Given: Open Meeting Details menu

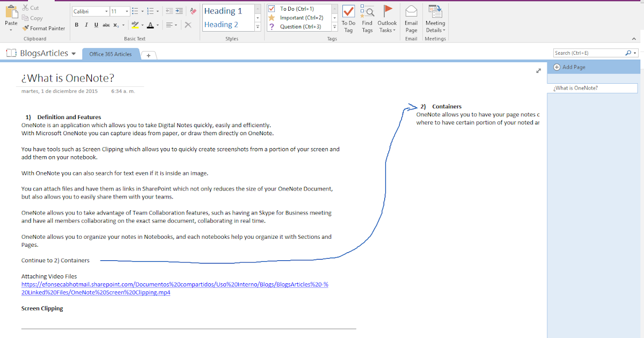Looking at the screenshot, I should tap(435, 19).
